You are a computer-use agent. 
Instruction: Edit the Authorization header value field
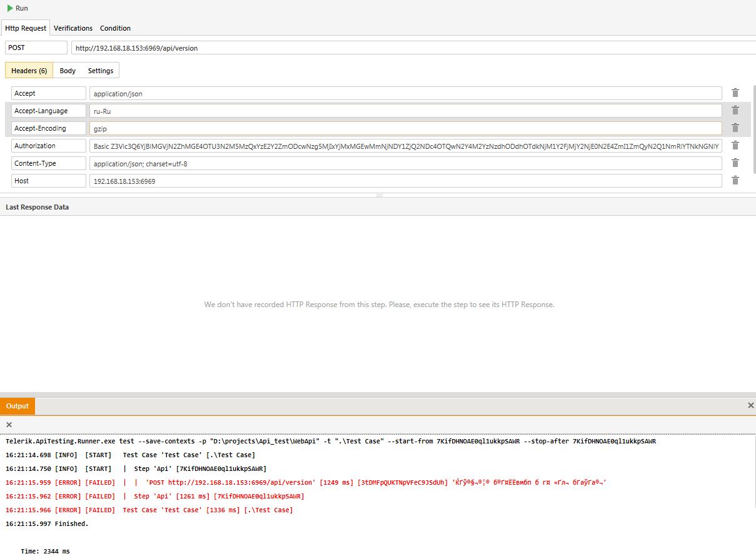pyautogui.click(x=405, y=146)
